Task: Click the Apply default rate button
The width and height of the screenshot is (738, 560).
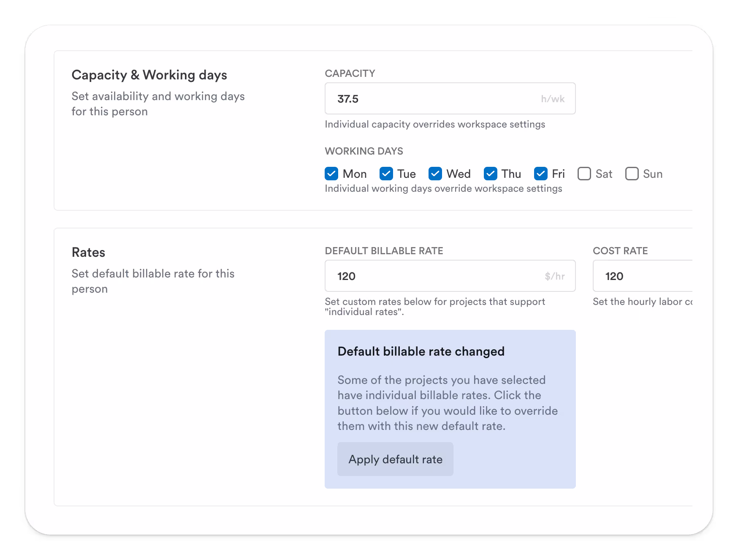Action: click(x=395, y=459)
